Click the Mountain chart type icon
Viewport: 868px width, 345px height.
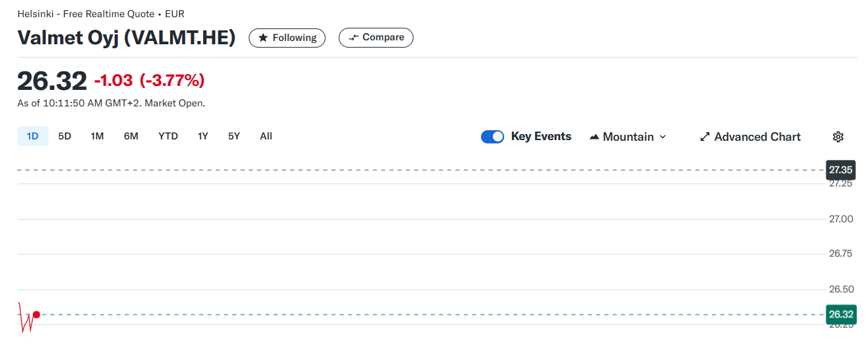coord(594,137)
